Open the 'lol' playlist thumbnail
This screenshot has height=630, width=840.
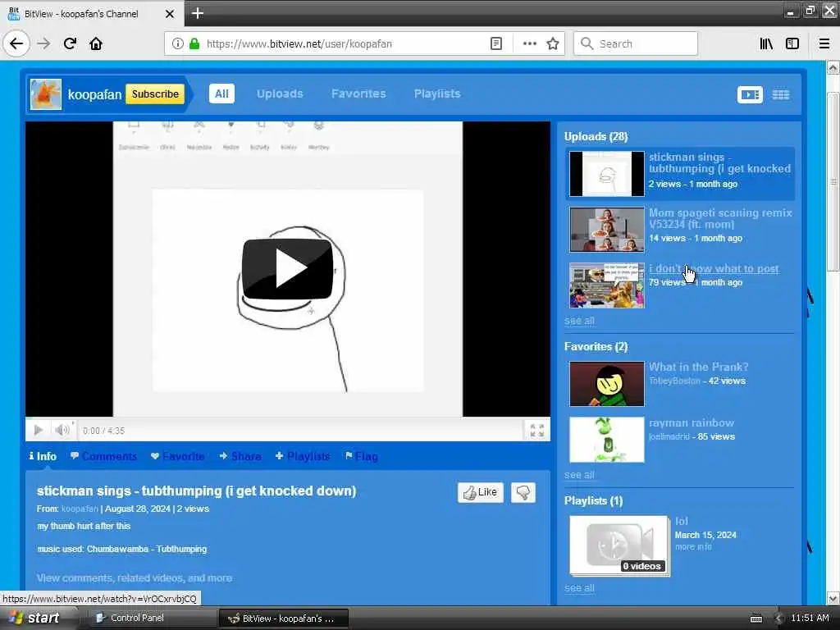pyautogui.click(x=619, y=546)
